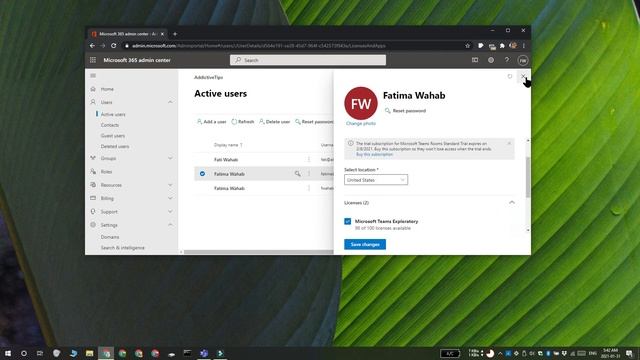Open Task View on the taskbar

[x=40, y=353]
